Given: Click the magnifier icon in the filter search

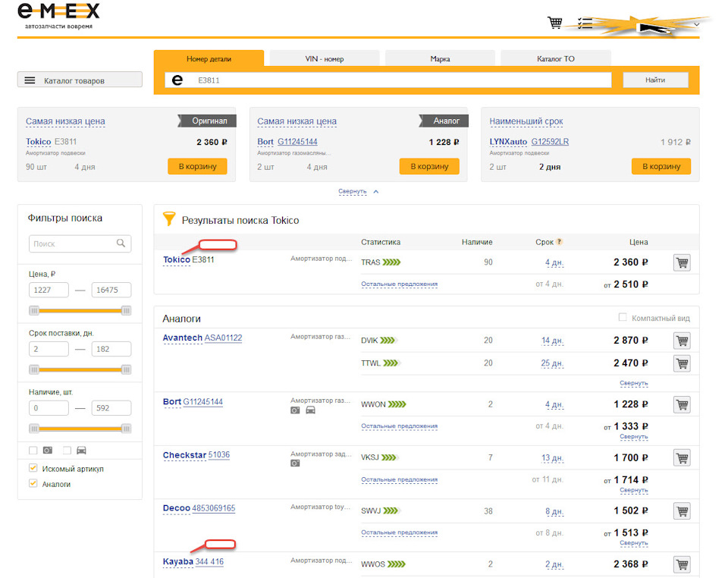Looking at the screenshot, I should click(121, 243).
